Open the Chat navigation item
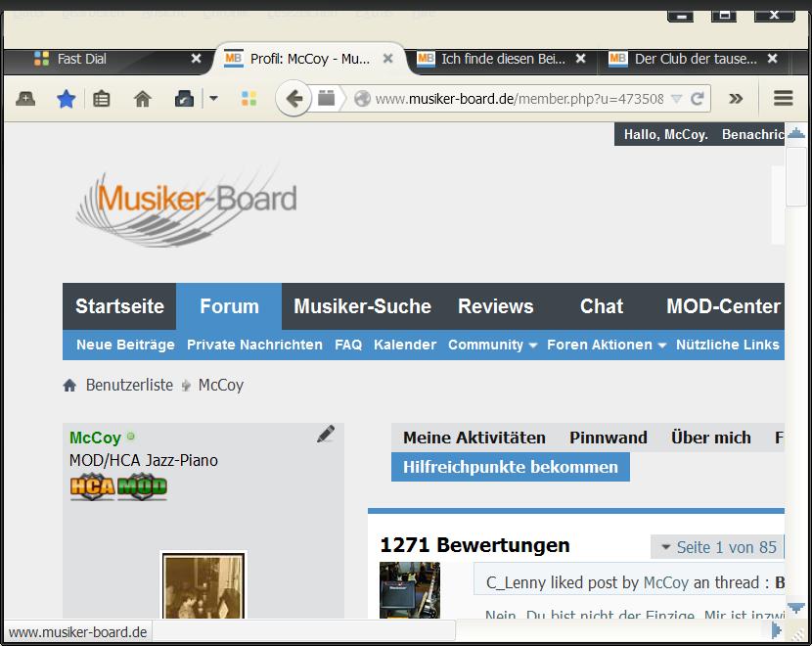 point(602,306)
